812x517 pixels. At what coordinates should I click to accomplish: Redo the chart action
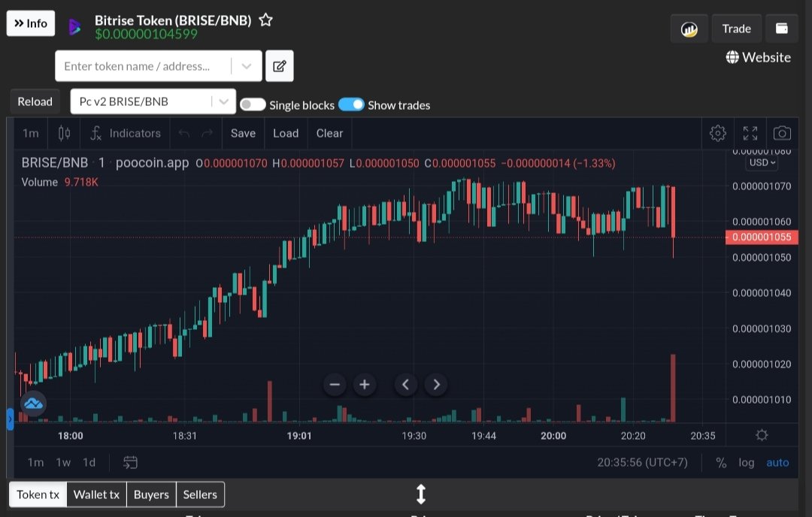point(208,134)
